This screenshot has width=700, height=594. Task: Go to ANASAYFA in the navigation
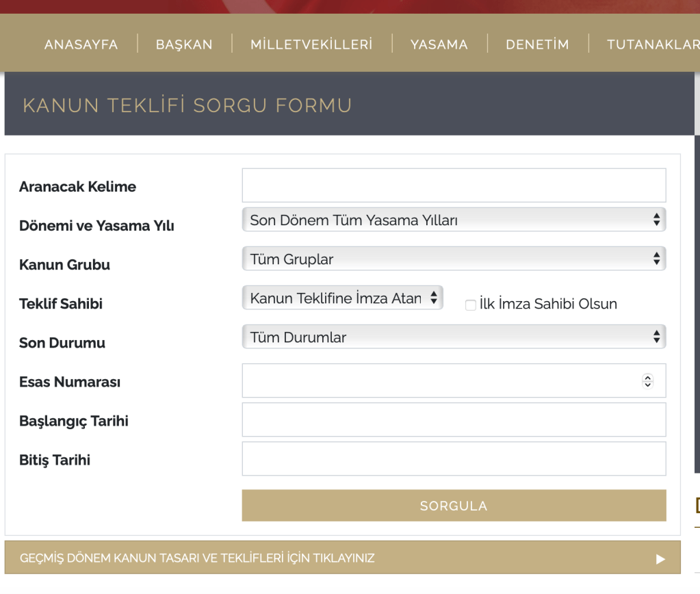pyautogui.click(x=81, y=44)
